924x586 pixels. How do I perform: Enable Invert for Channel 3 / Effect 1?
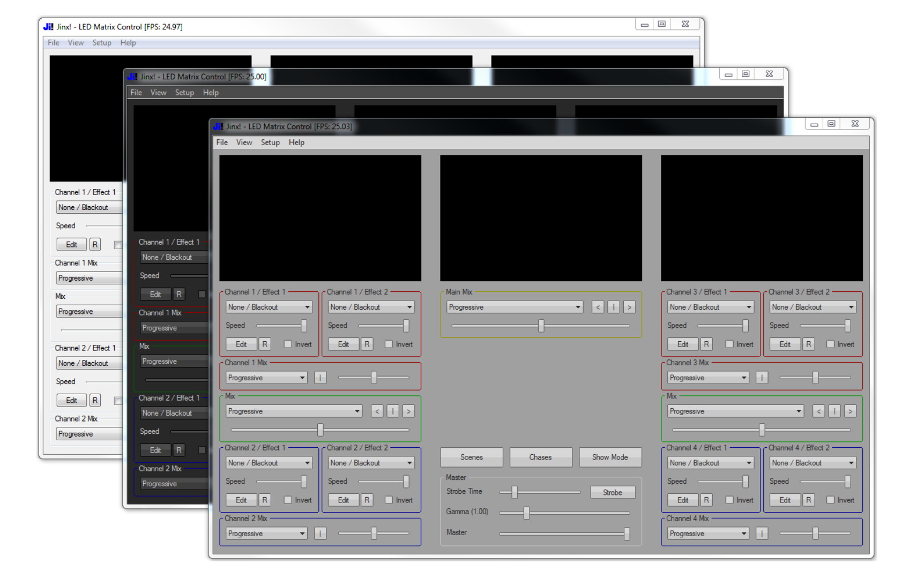(x=729, y=344)
